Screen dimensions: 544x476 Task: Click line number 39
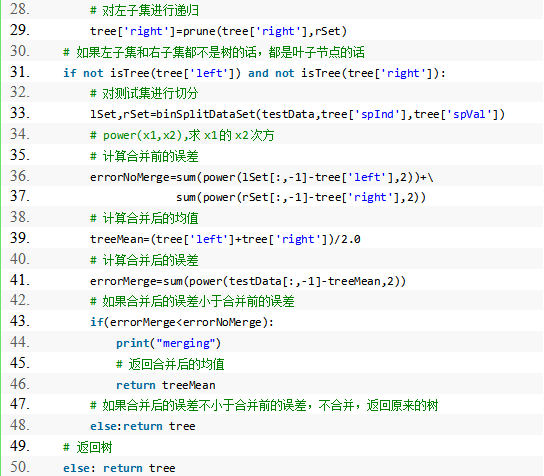click(x=20, y=238)
